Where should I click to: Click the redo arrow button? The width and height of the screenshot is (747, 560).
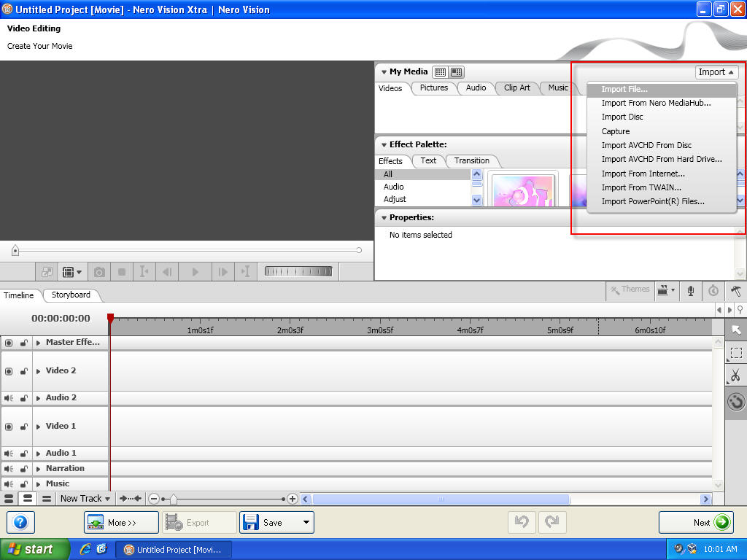click(x=552, y=522)
